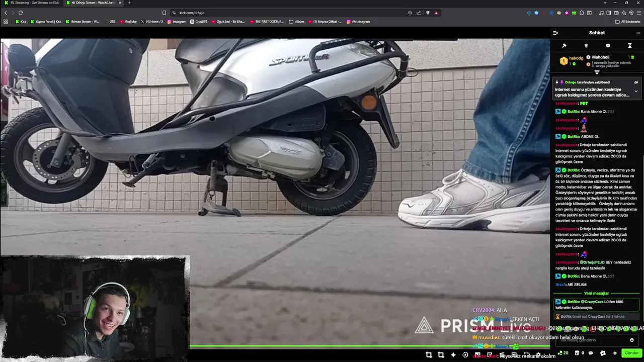Open Brave Rewards triangle icon
The height and width of the screenshot is (362, 644).
point(436,13)
